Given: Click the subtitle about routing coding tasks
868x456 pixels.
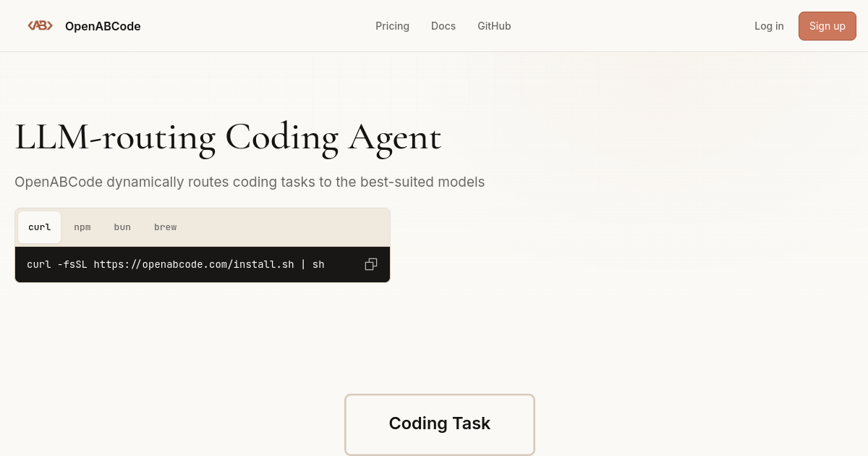Looking at the screenshot, I should pyautogui.click(x=250, y=182).
